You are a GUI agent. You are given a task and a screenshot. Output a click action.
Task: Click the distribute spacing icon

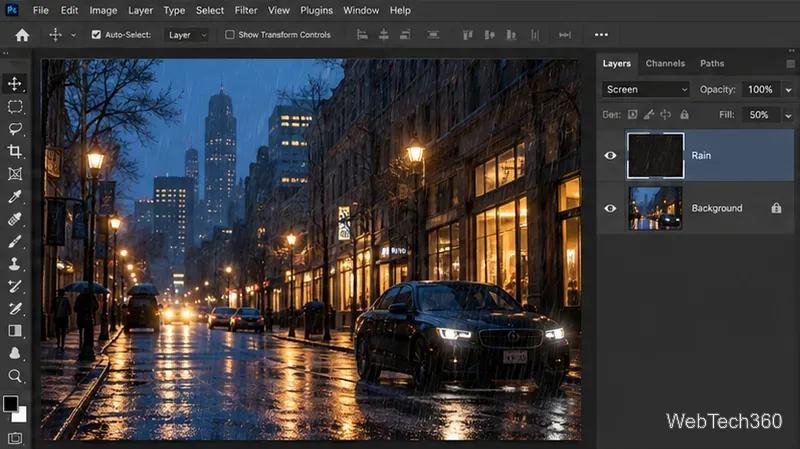pyautogui.click(x=565, y=35)
